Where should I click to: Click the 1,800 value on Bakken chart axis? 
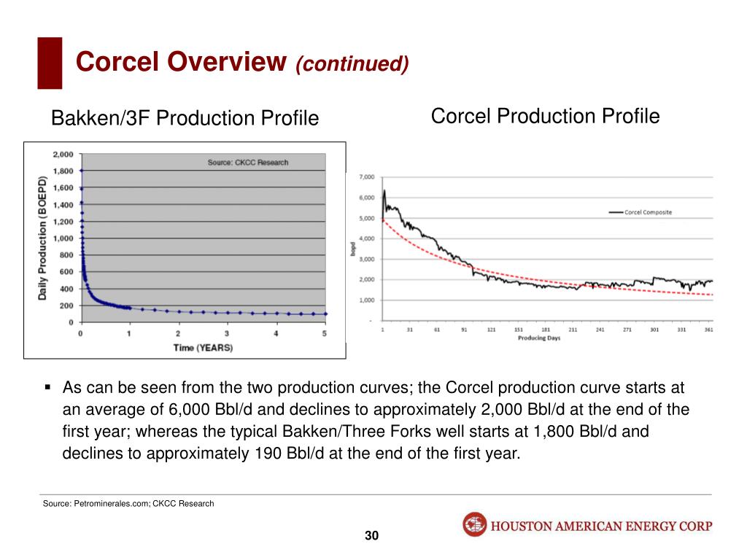[x=63, y=171]
